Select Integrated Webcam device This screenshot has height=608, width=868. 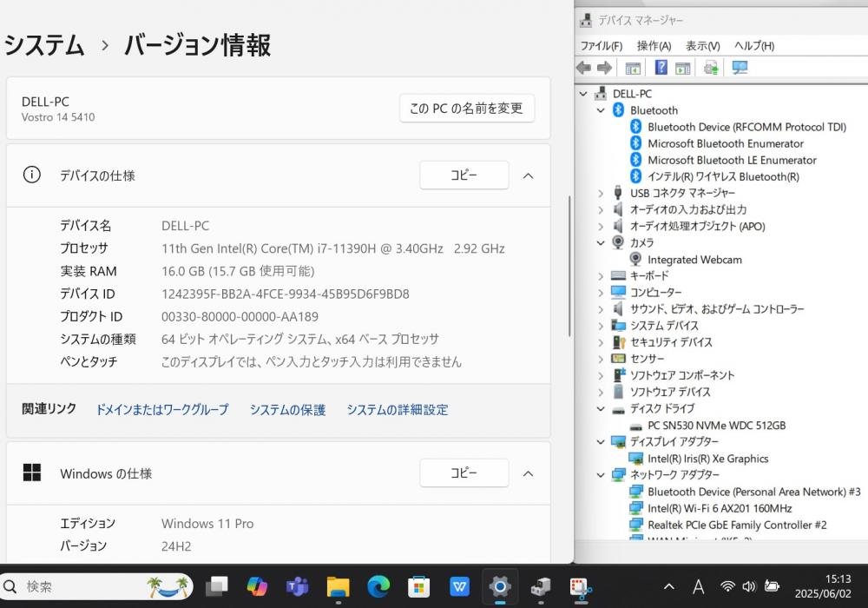tap(694, 260)
